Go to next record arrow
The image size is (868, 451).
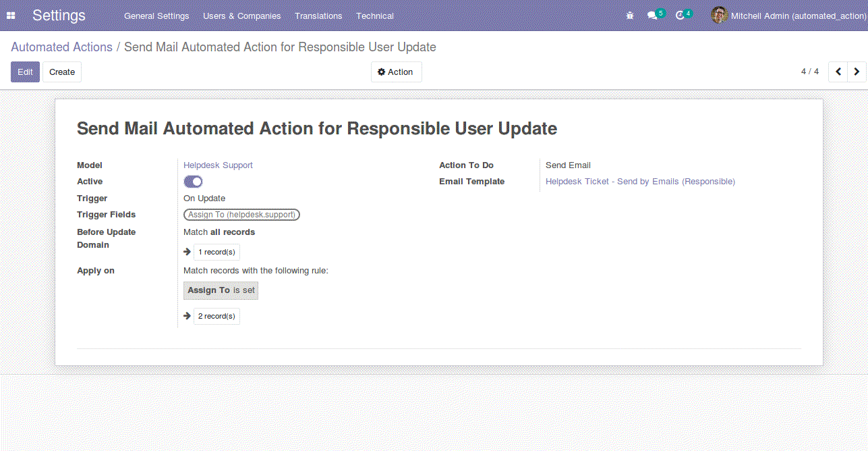tap(857, 72)
